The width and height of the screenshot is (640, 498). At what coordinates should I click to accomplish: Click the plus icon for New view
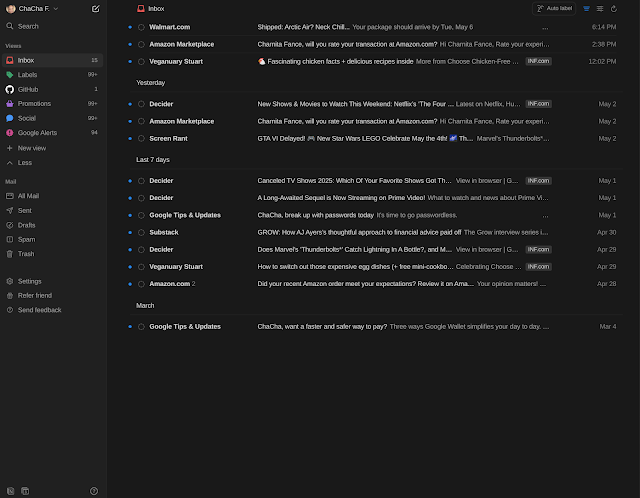click(10, 148)
